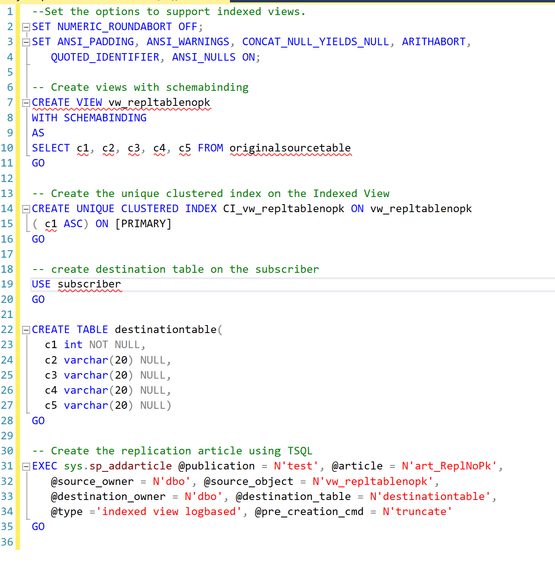
Task: Click @destination_owner parameter on line 33
Action: tap(108, 497)
